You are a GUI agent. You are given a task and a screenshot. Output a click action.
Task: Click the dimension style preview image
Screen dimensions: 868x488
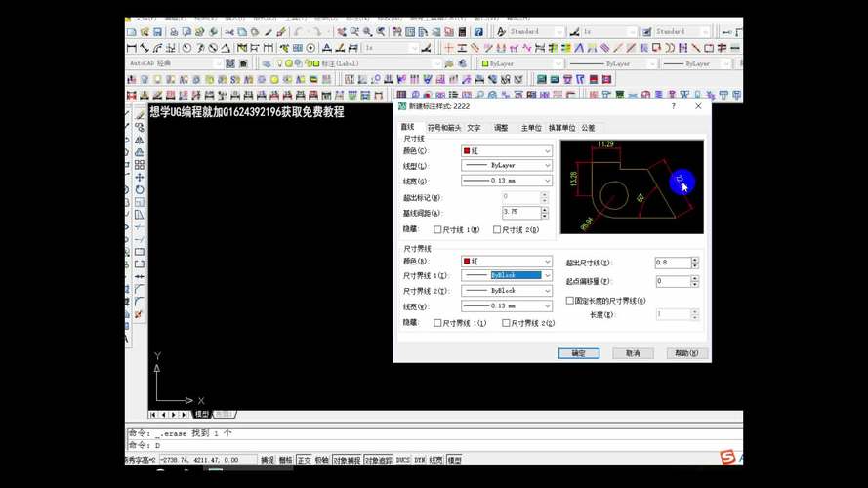click(632, 187)
